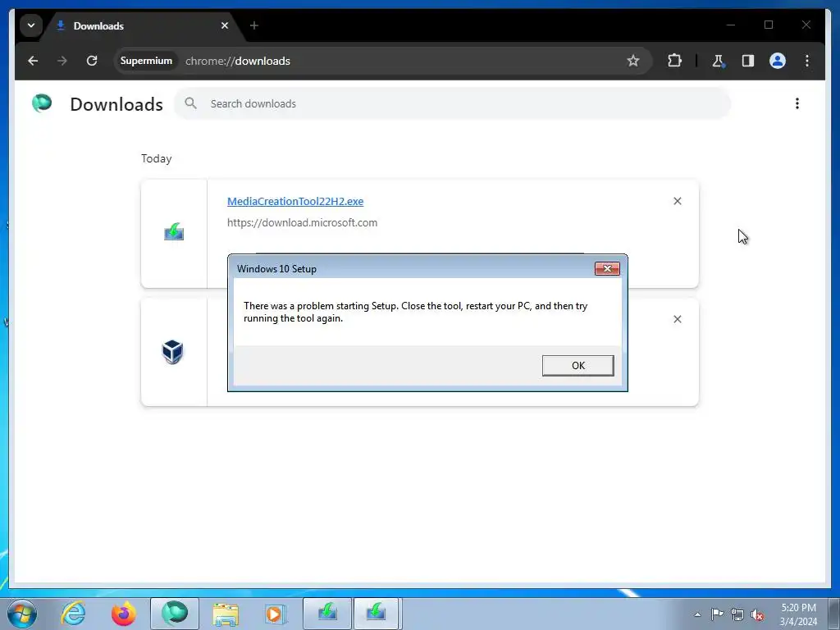840x630 pixels.
Task: Click the network status tray icon
Action: pos(737,614)
